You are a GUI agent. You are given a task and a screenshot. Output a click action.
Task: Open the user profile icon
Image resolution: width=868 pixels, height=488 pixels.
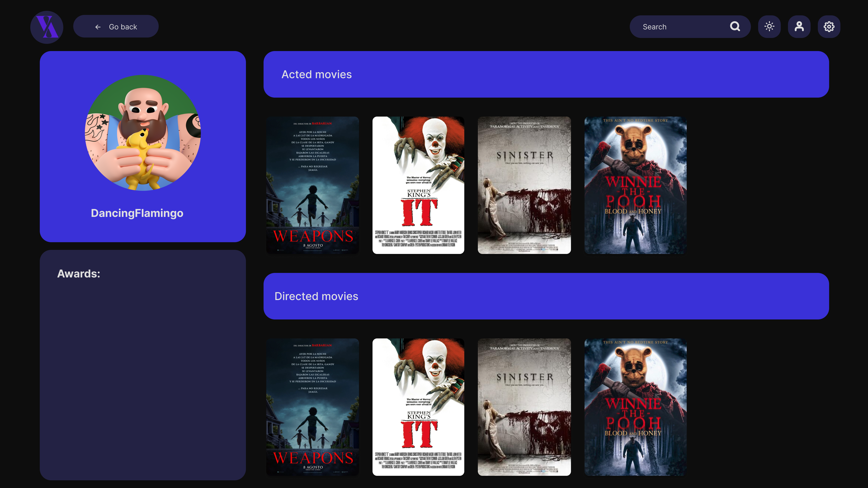click(x=799, y=26)
